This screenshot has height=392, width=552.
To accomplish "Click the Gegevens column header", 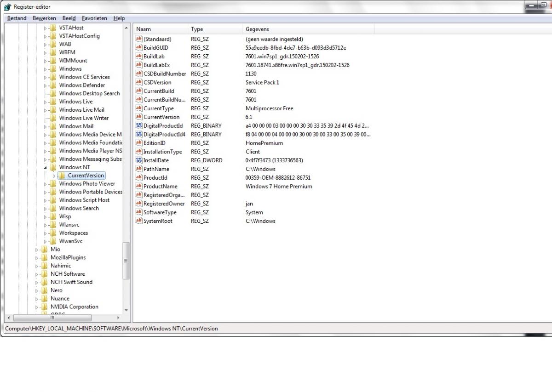I will tap(308, 29).
